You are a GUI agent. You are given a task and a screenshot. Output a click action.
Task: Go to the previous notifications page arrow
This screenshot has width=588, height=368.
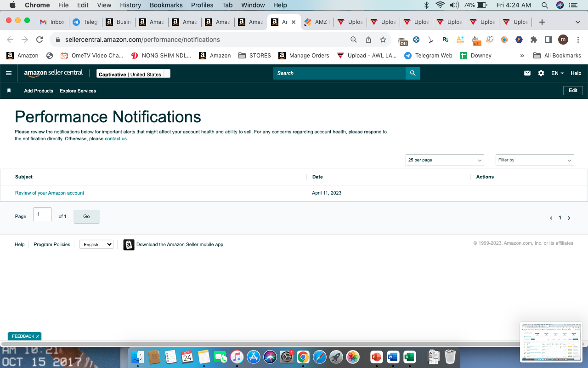click(551, 218)
